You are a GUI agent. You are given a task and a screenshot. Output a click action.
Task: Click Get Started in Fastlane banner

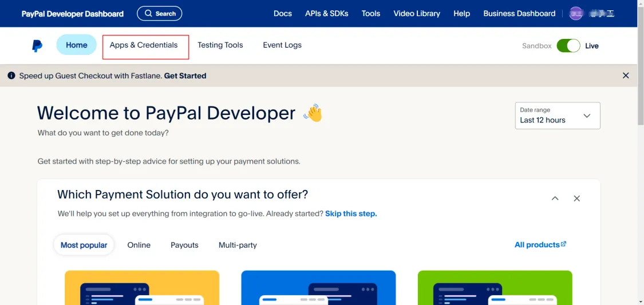pos(185,76)
